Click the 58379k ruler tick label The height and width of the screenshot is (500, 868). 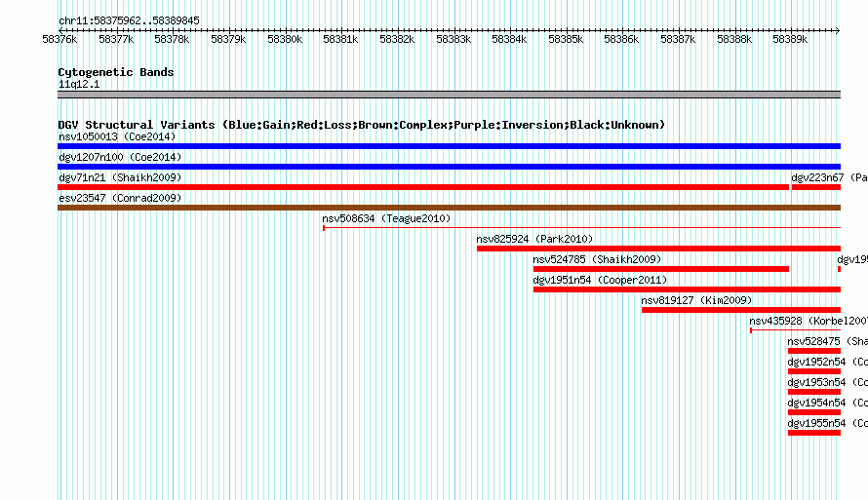coord(228,39)
